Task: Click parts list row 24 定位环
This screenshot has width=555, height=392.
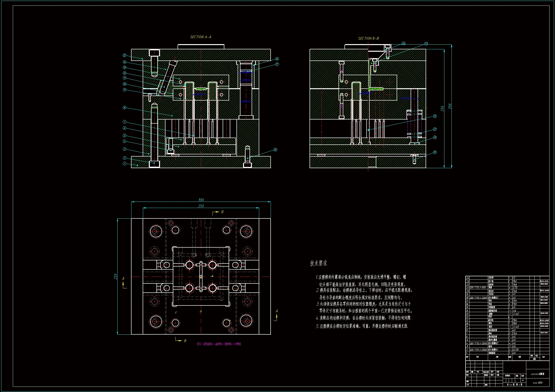Action: click(491, 278)
